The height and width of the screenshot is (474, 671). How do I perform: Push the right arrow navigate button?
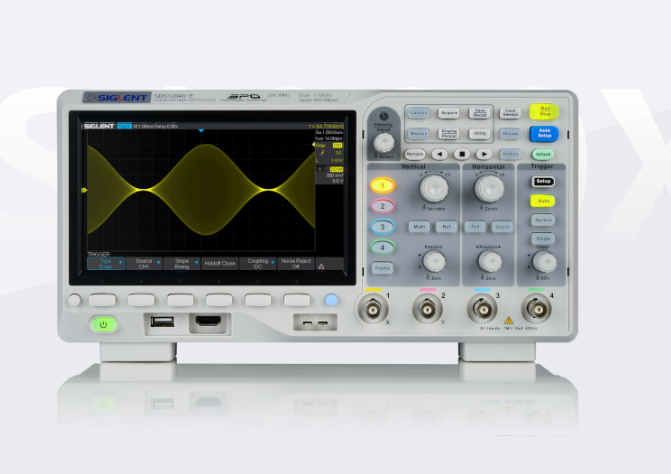[x=484, y=154]
